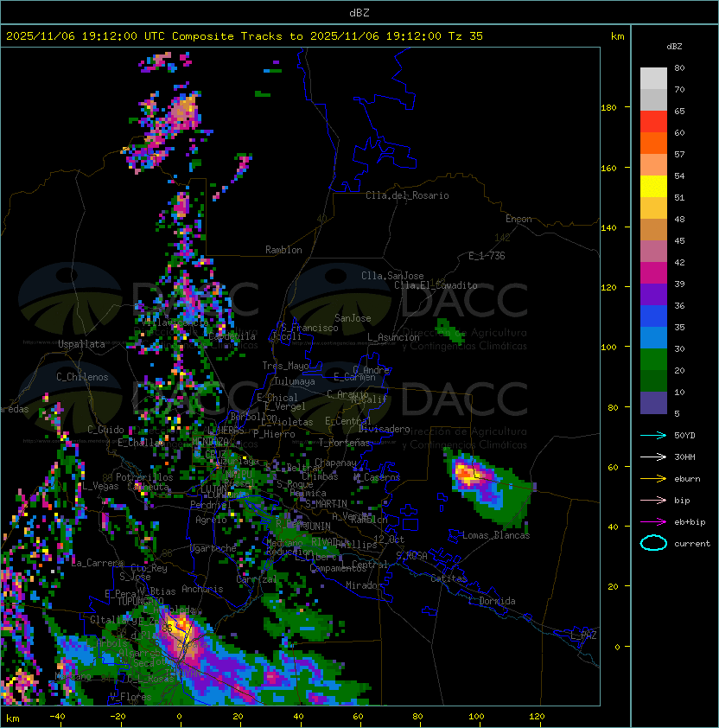Click the 'Potrerillos' map label
This screenshot has width=719, height=728.
144,477
